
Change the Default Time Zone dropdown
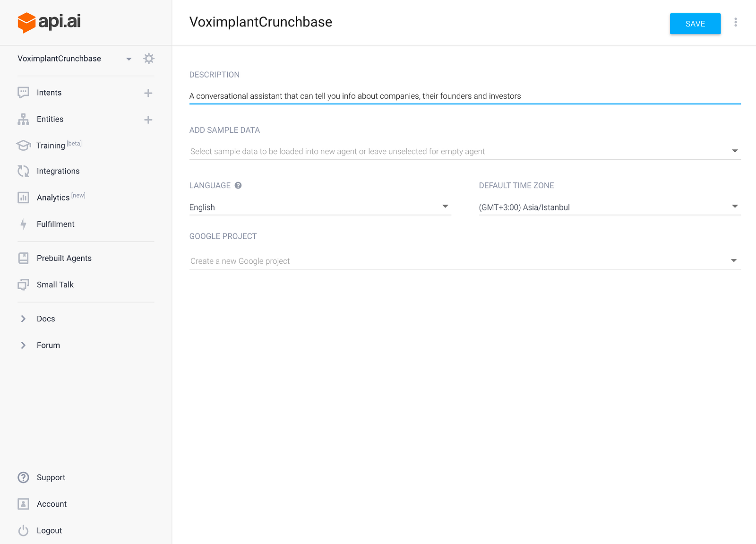[609, 207]
